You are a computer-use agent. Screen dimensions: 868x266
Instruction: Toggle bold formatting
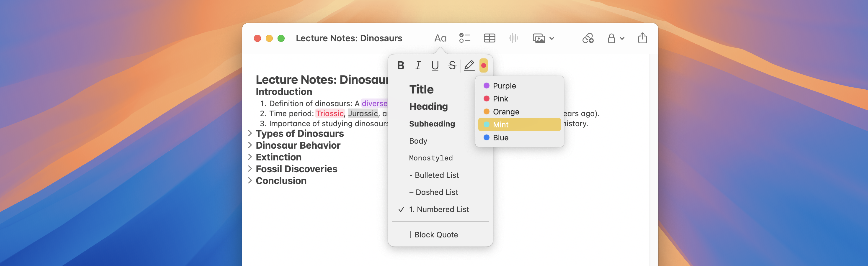pyautogui.click(x=401, y=66)
